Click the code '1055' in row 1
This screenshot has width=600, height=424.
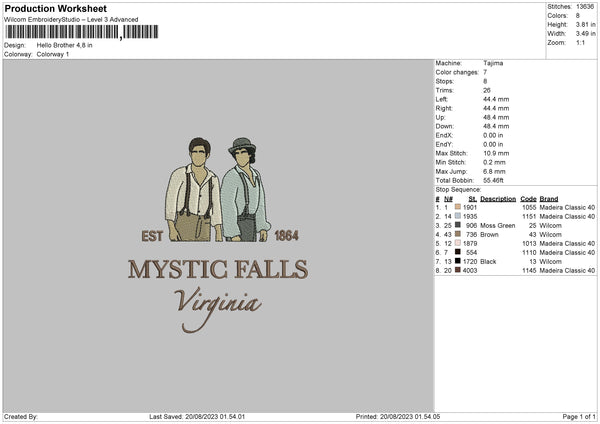pyautogui.click(x=529, y=207)
